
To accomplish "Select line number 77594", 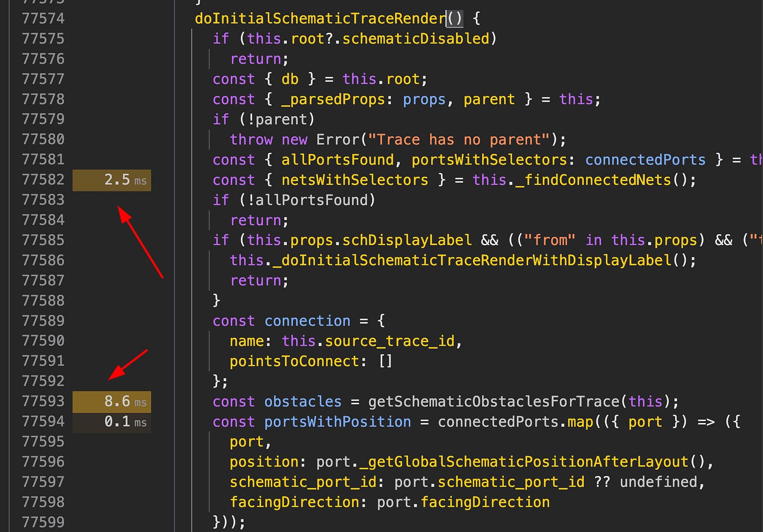I will point(43,422).
